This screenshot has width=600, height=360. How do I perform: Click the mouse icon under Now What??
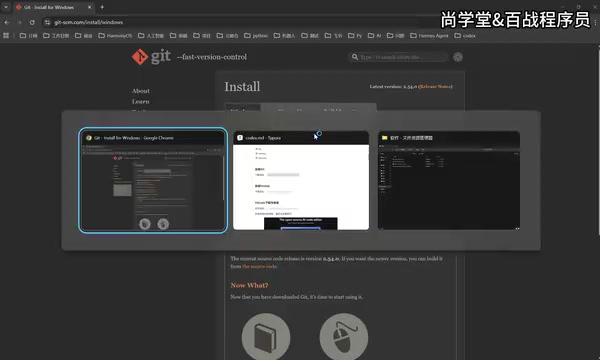point(344,337)
